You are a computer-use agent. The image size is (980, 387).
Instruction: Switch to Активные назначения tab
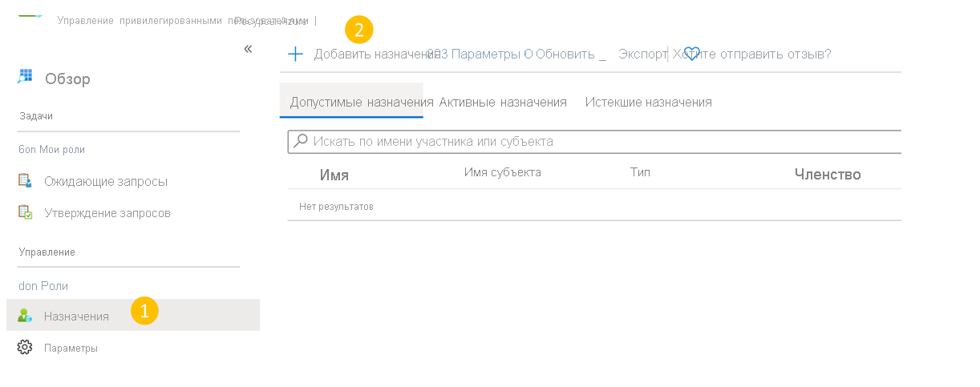[503, 102]
